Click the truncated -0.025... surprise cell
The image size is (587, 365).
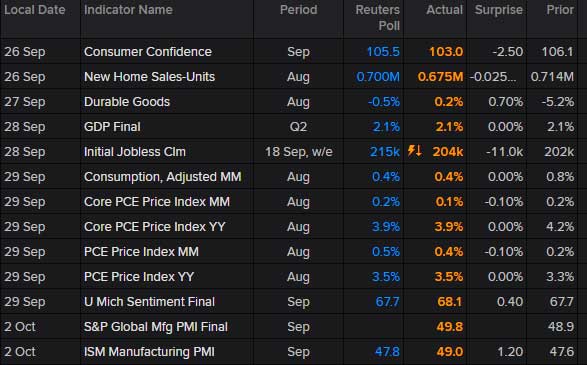pyautogui.click(x=493, y=77)
